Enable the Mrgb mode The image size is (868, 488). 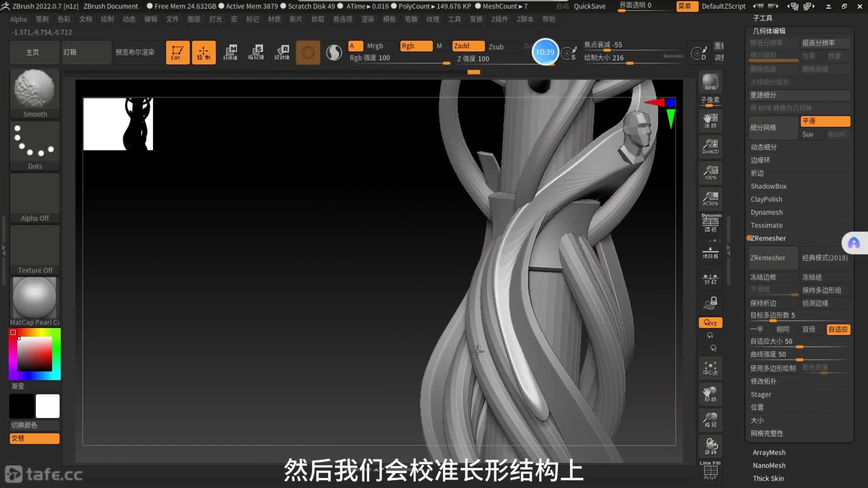[375, 46]
